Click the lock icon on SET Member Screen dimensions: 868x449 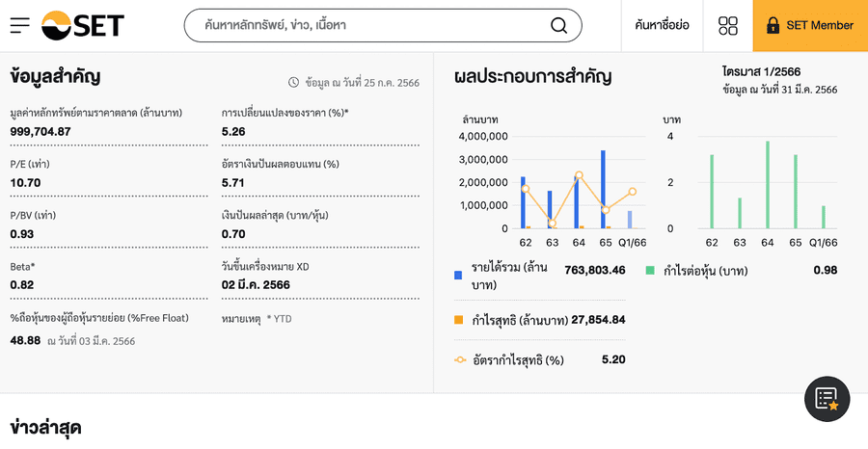(x=773, y=26)
